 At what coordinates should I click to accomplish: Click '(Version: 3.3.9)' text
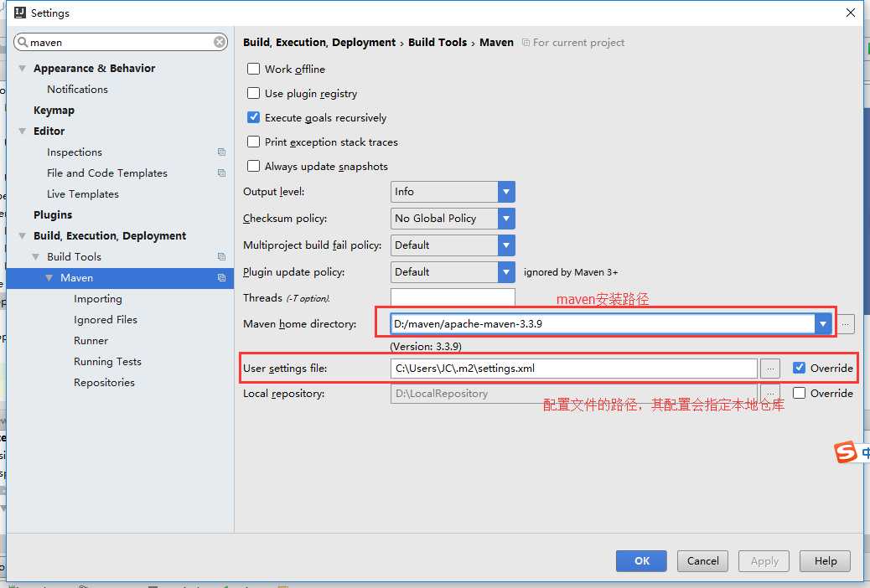tap(426, 346)
